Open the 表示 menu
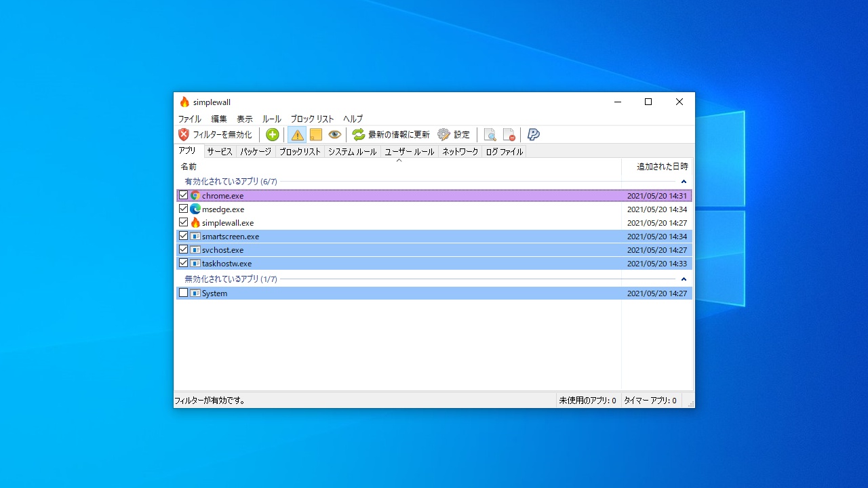The image size is (868, 488). (x=245, y=119)
